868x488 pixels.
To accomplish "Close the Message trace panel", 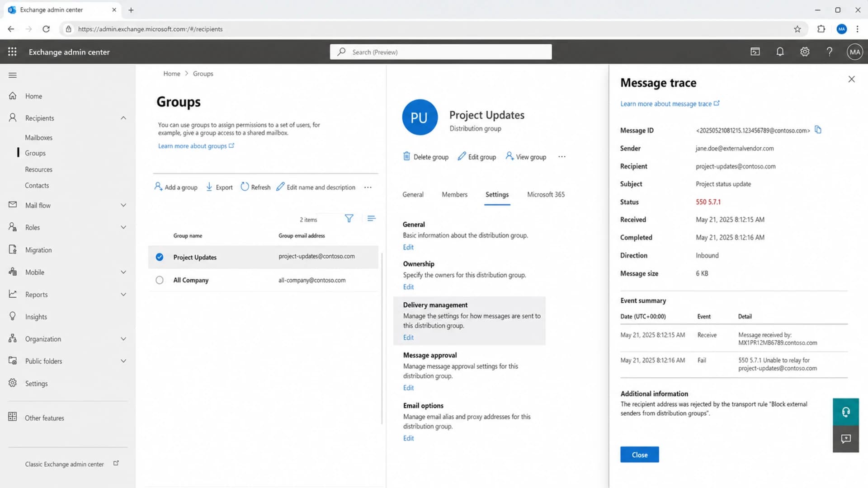I will [851, 79].
